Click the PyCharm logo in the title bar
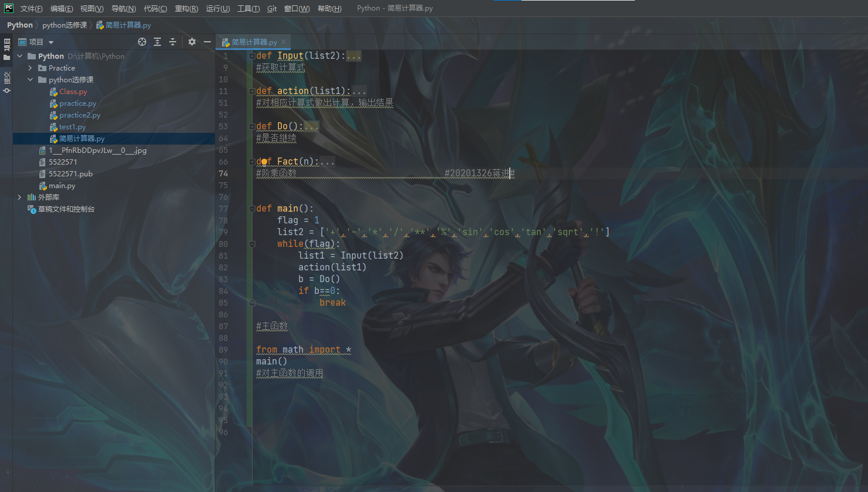868x492 pixels. point(8,8)
